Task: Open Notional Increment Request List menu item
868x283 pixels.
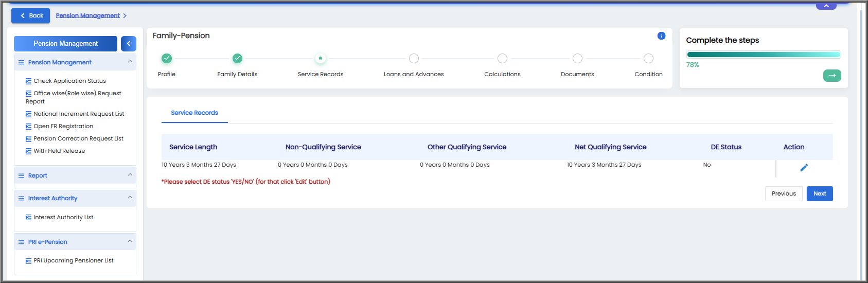Action: (79, 114)
